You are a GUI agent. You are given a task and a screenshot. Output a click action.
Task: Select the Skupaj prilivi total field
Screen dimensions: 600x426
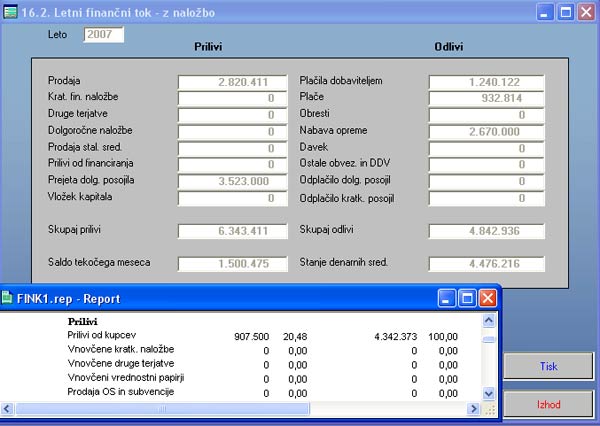[x=228, y=231]
